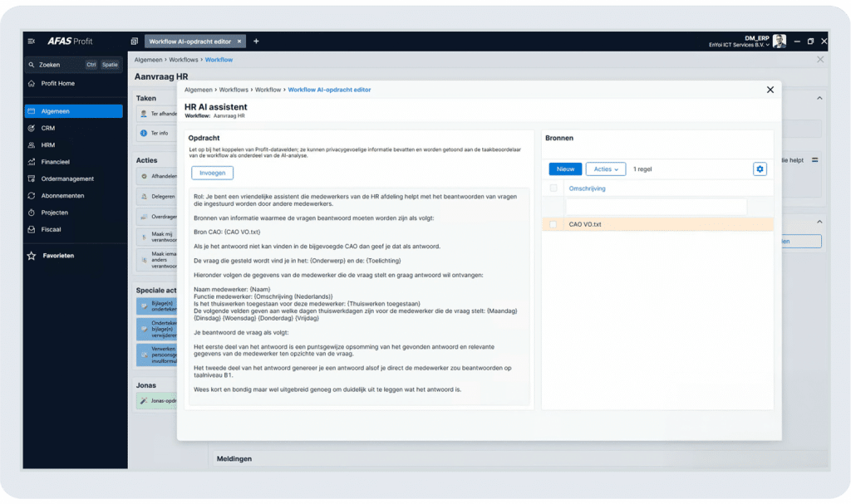Sort the list by the Omschrijving column
This screenshot has width=851, height=504.
pyautogui.click(x=587, y=188)
